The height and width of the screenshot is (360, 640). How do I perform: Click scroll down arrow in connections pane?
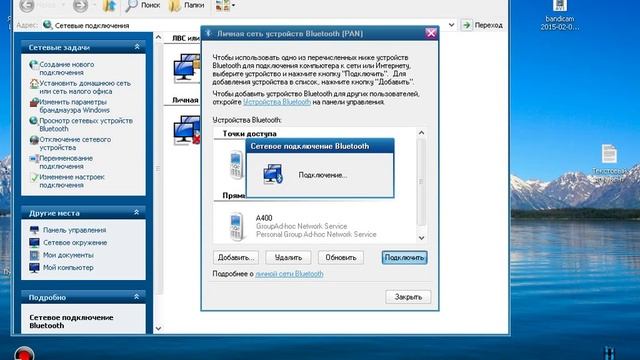coord(158,328)
